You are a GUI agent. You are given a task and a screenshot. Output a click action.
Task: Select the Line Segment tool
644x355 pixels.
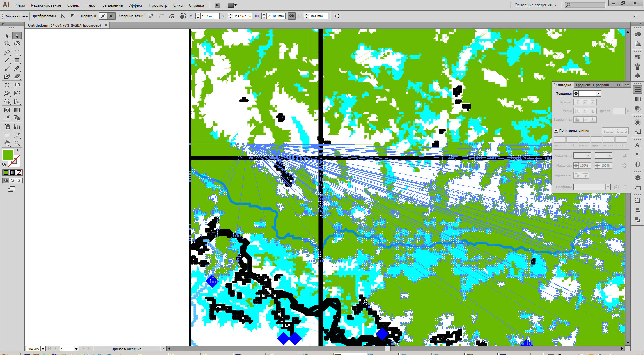tap(7, 61)
